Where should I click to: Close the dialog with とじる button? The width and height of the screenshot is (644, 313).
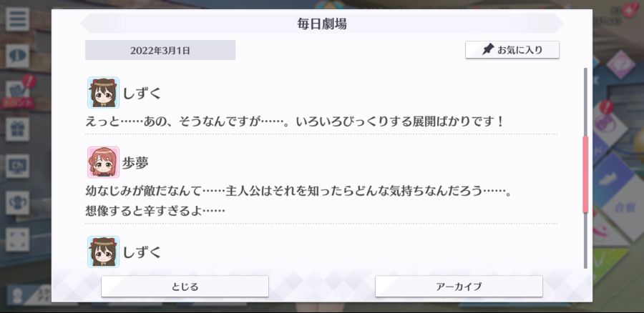coord(185,287)
